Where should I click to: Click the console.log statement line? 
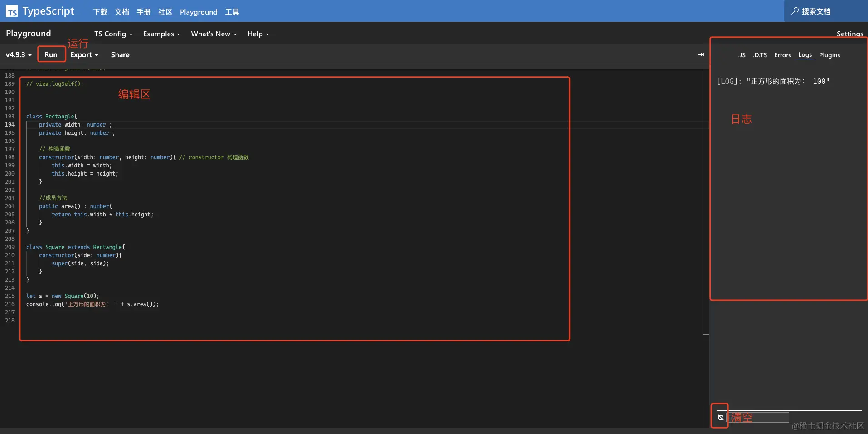[x=92, y=304]
